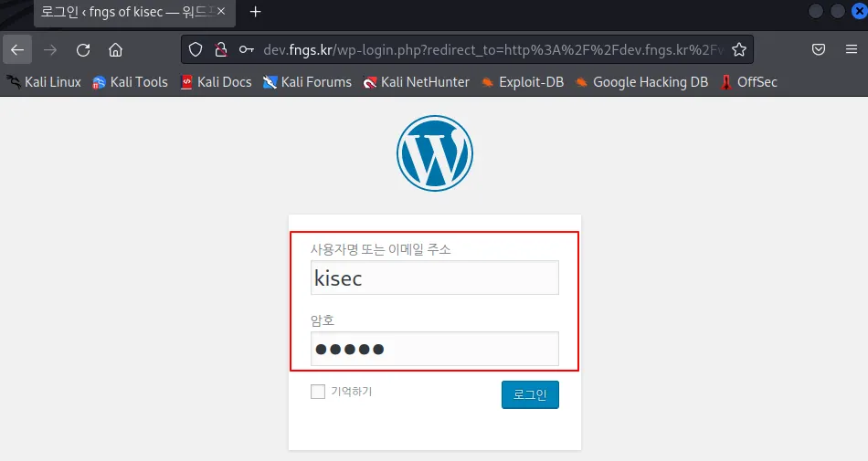Screen dimensions: 868x461
Task: Click the WordPress logo
Action: click(x=435, y=153)
